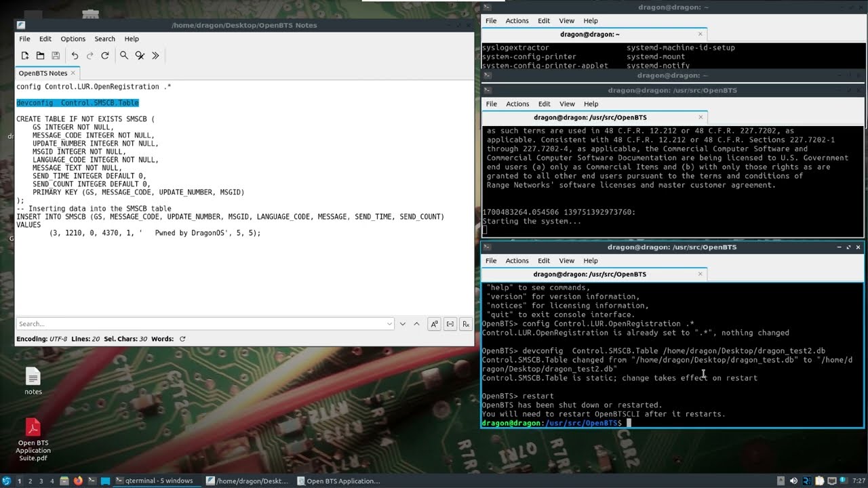Launch file manager from taskbar quicklaunch

click(64, 481)
